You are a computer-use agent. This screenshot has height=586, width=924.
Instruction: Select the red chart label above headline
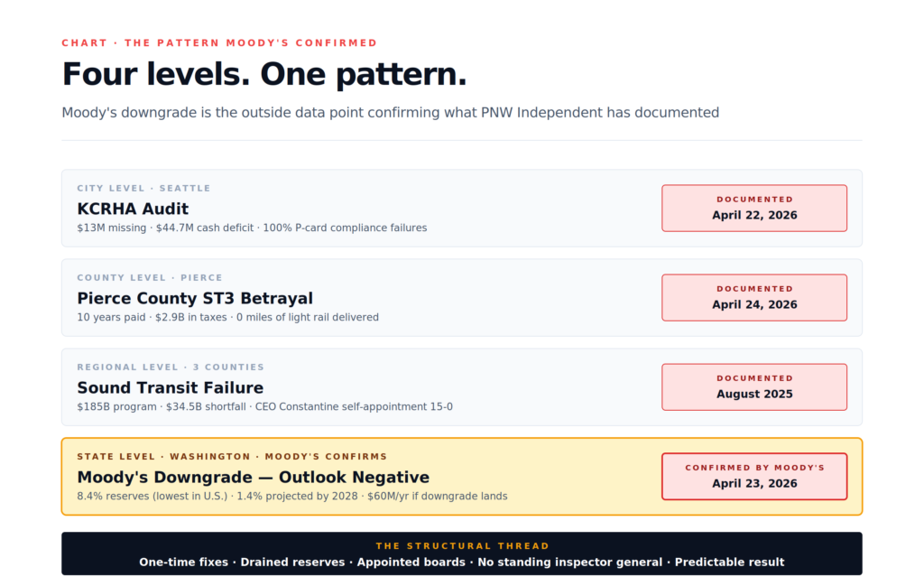point(219,43)
